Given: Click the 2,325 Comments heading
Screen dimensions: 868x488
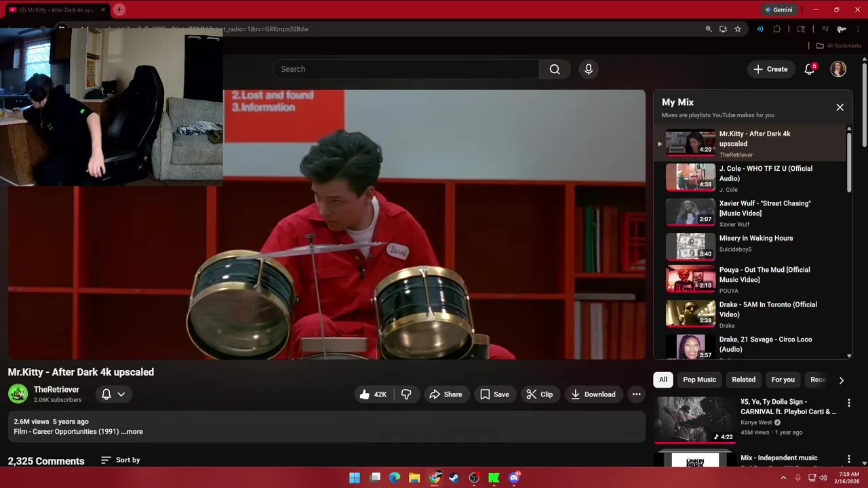Looking at the screenshot, I should tap(46, 461).
